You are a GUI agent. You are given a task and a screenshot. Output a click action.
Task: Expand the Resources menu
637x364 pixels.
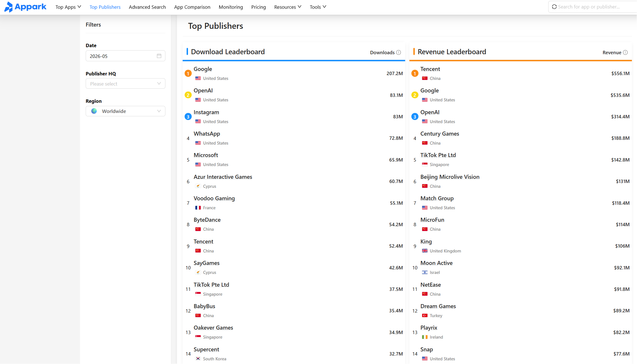pos(288,7)
